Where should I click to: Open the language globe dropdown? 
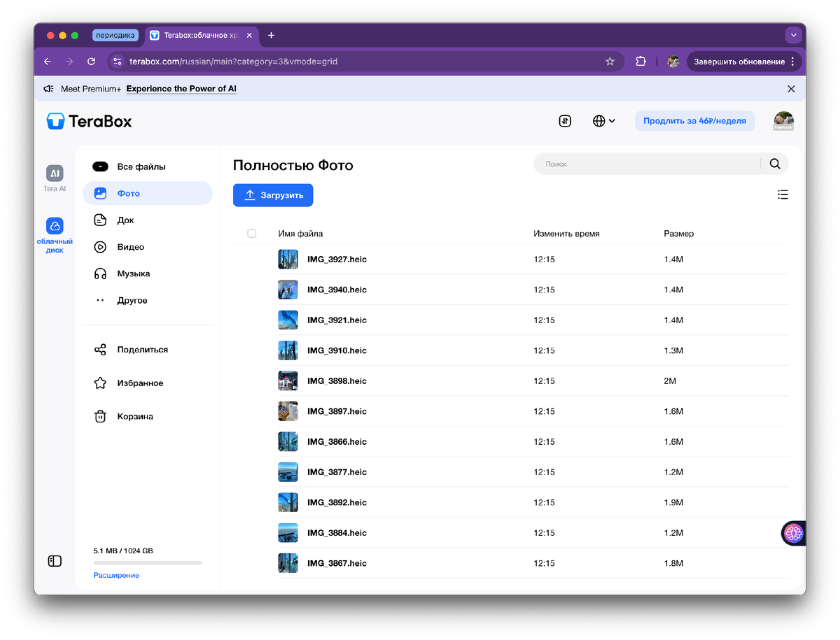pos(603,121)
